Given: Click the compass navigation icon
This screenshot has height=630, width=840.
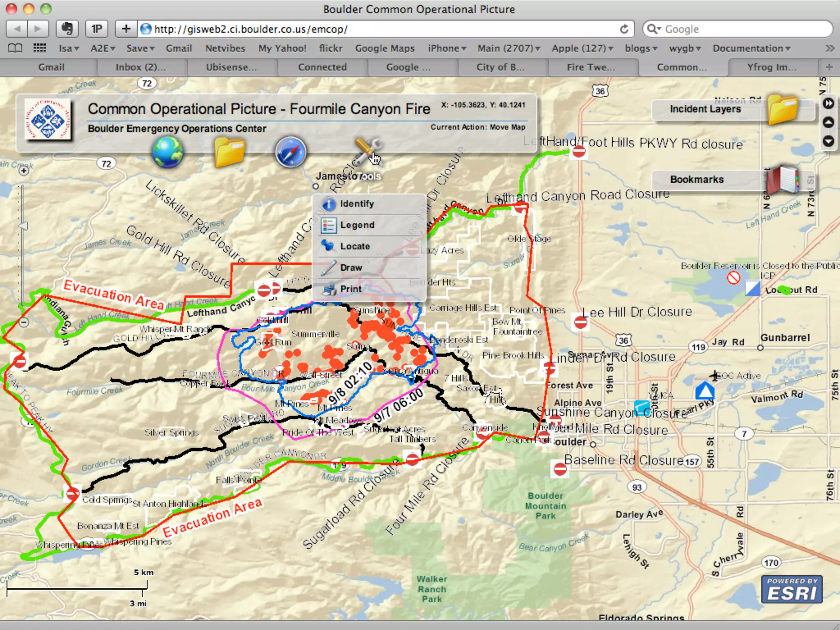Looking at the screenshot, I should 290,152.
